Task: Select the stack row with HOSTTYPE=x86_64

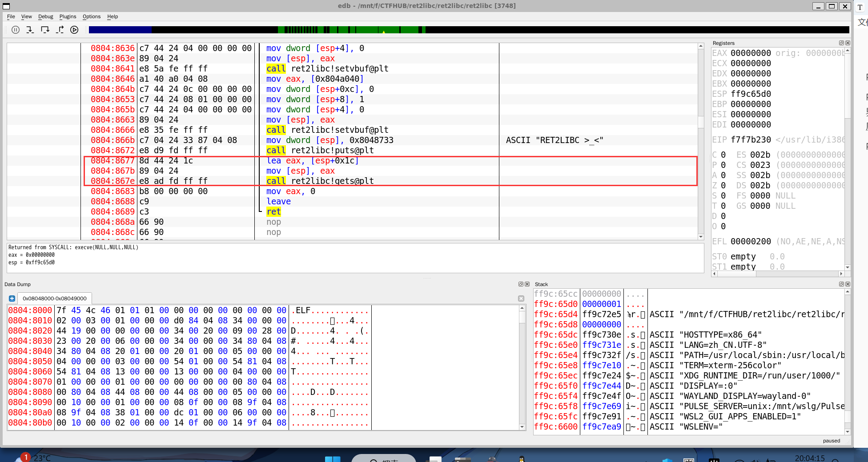Action: (689, 335)
